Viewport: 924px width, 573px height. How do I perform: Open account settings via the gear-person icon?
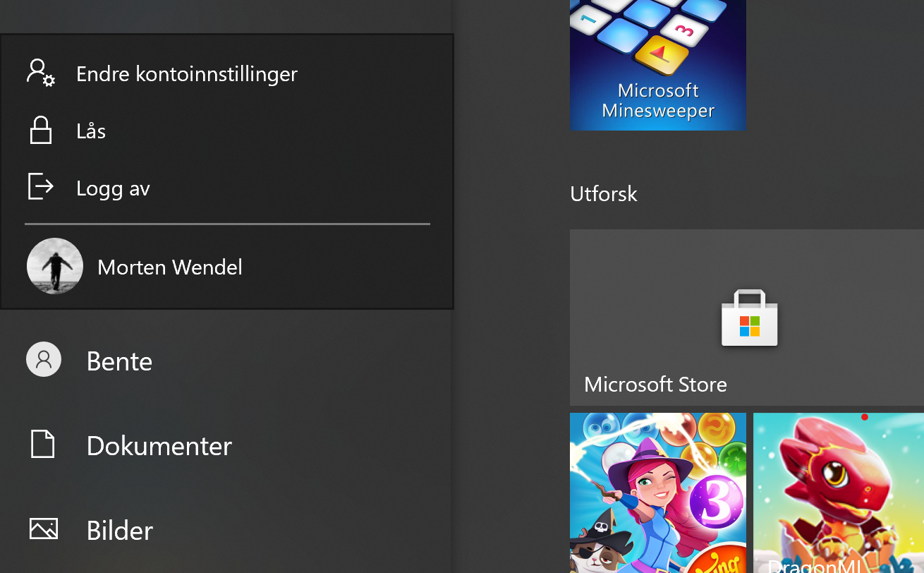[39, 73]
